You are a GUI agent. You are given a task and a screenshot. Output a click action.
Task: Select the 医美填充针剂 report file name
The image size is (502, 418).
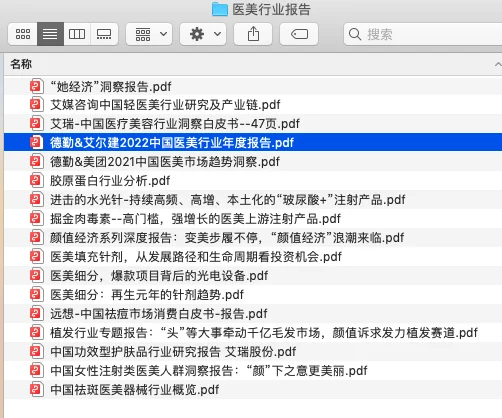(196, 257)
